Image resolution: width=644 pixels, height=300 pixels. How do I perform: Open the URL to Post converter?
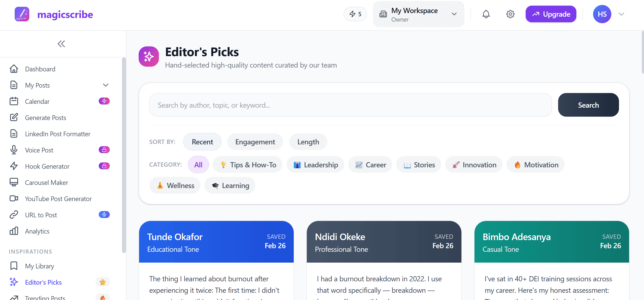coord(41,215)
